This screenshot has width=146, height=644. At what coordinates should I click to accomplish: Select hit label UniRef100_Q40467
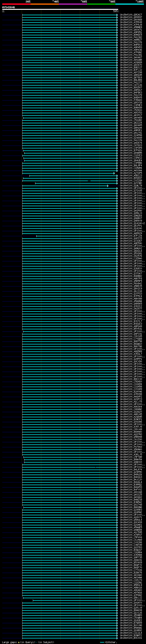coord(131,58)
